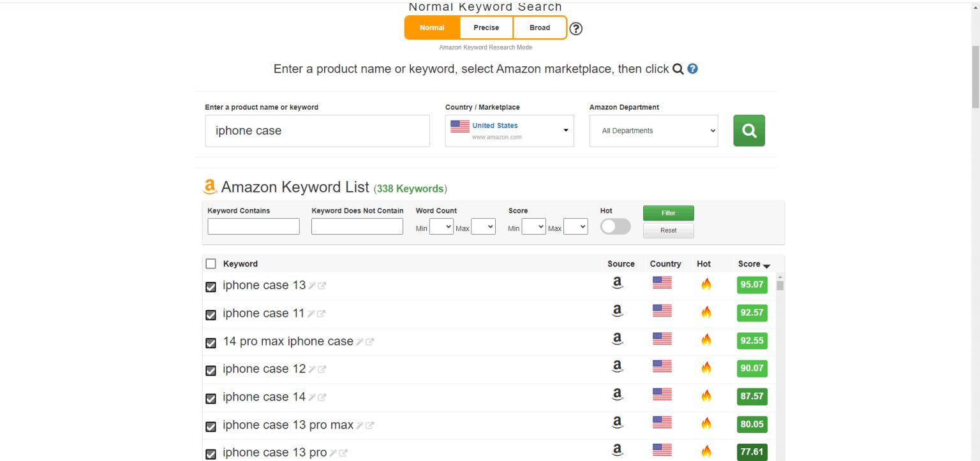Click the US flag in 14 pro max iphone case row
Viewport: 980px width, 461px height.
662,339
